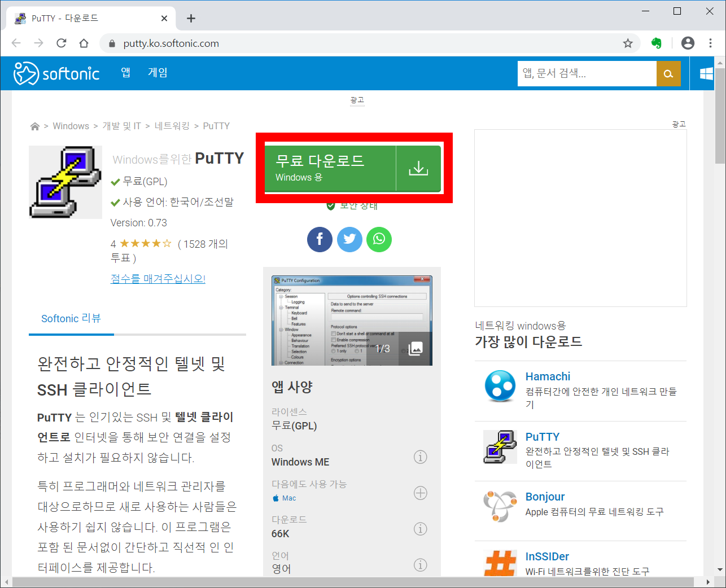Click the 무료 다운로드 button

(x=353, y=168)
